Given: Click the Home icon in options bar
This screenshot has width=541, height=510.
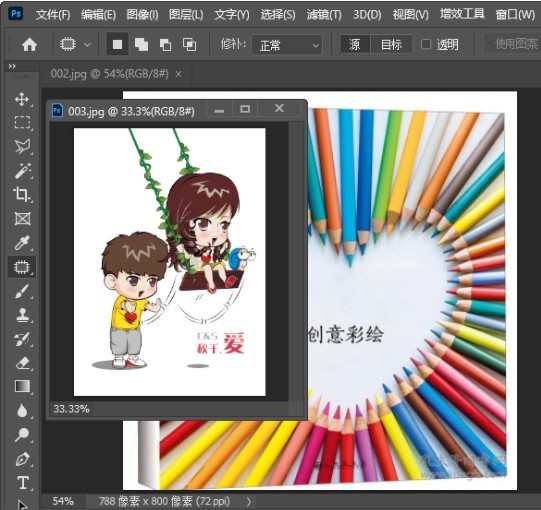Looking at the screenshot, I should click(29, 45).
